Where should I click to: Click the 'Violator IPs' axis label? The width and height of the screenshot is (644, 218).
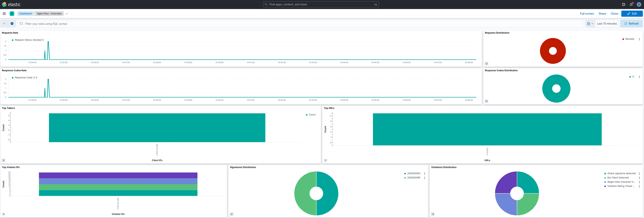pos(118,214)
